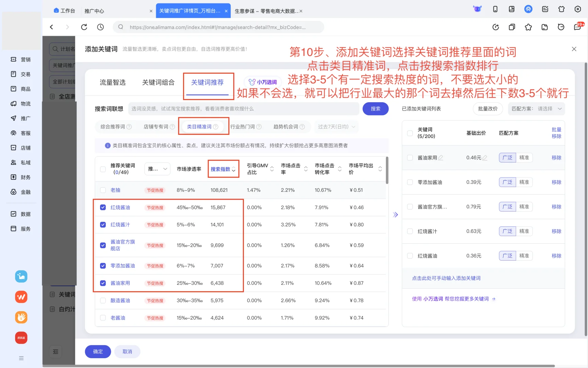This screenshot has height=368, width=588.
Task: Open the messages icon showing 99+ badge
Action: [x=577, y=27]
